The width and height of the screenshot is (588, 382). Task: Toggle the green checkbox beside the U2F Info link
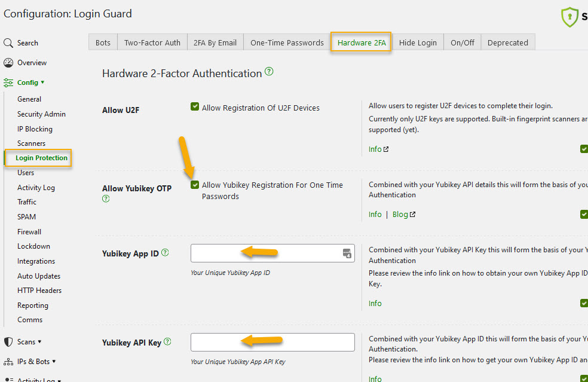584,149
